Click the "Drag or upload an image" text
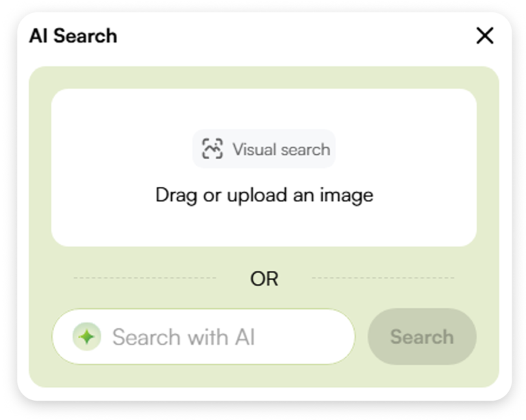 [x=264, y=195]
